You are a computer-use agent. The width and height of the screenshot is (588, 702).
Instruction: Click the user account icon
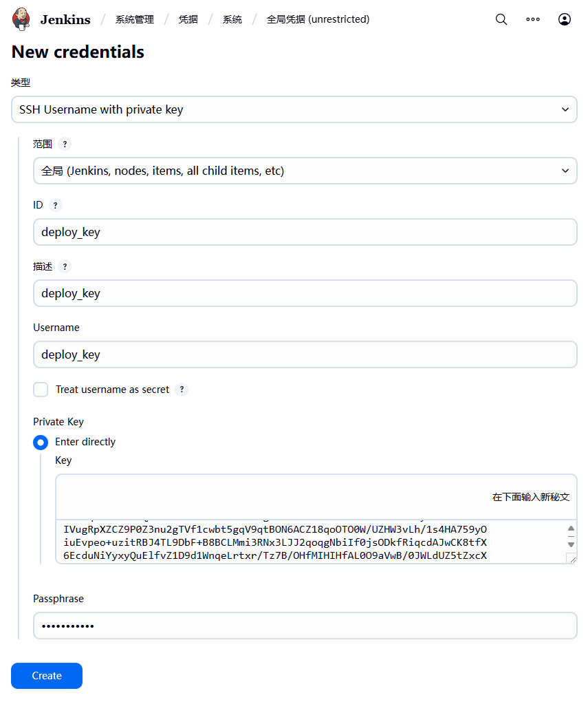pos(565,19)
